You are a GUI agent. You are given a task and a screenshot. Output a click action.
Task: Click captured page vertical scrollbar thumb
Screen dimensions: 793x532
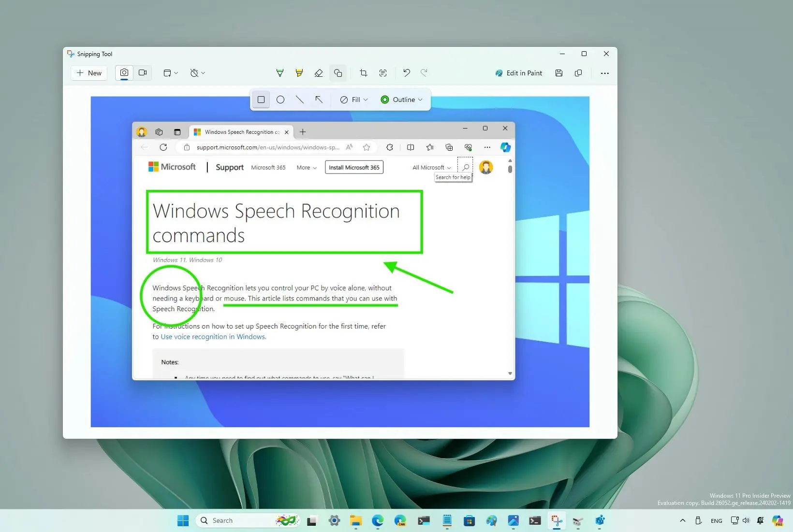click(510, 169)
